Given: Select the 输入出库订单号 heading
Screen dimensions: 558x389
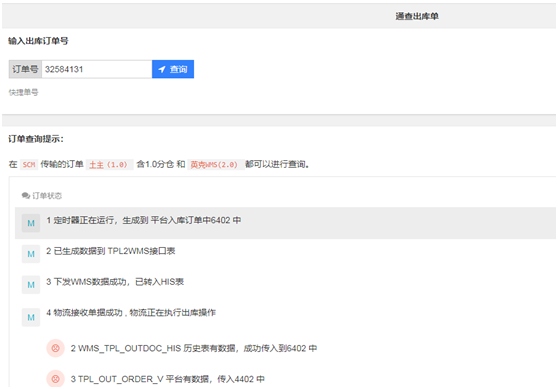Looking at the screenshot, I should click(38, 41).
